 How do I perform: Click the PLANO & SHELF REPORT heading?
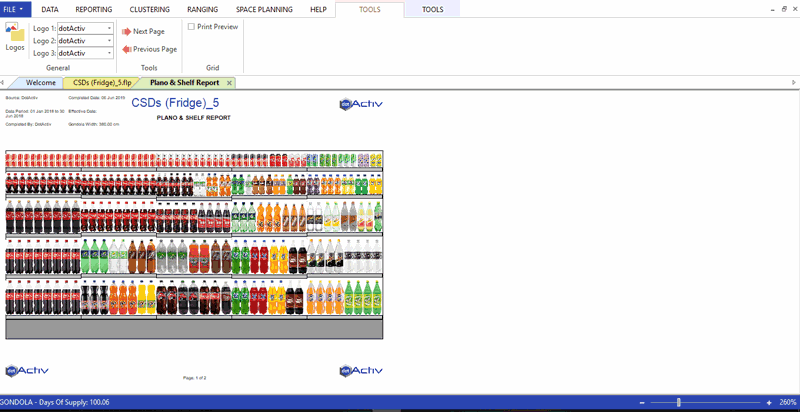[193, 118]
